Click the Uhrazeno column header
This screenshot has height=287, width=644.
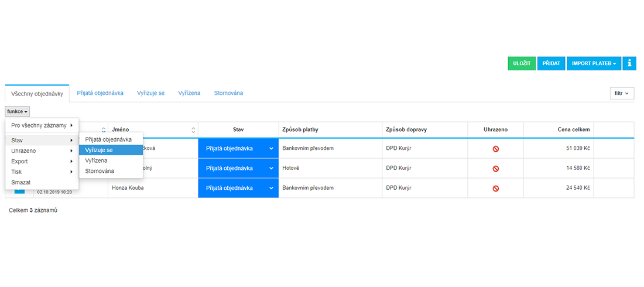click(495, 129)
